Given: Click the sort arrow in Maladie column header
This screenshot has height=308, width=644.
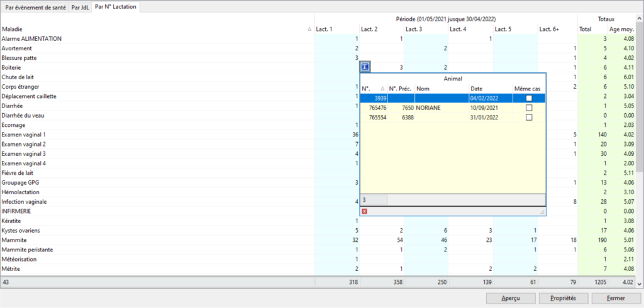Looking at the screenshot, I should point(309,30).
